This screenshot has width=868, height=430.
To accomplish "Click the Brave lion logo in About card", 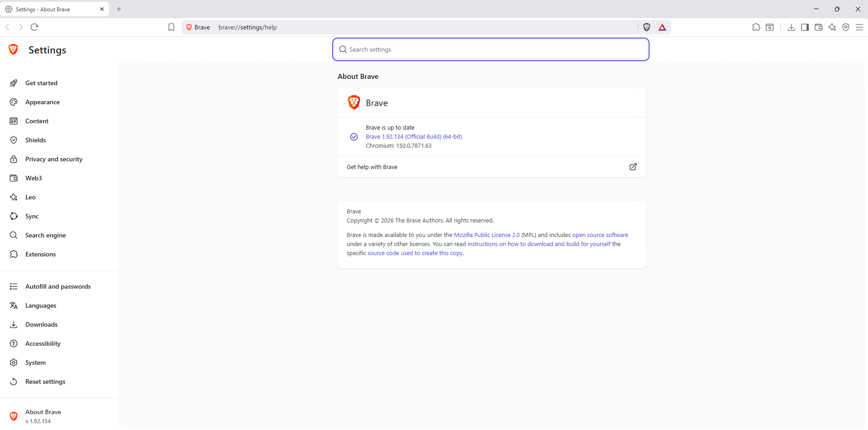I will pos(354,102).
